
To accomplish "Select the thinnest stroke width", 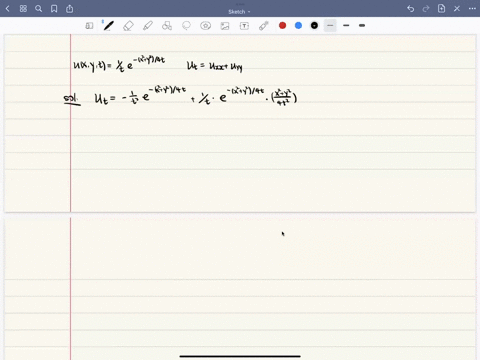I will 330,25.
